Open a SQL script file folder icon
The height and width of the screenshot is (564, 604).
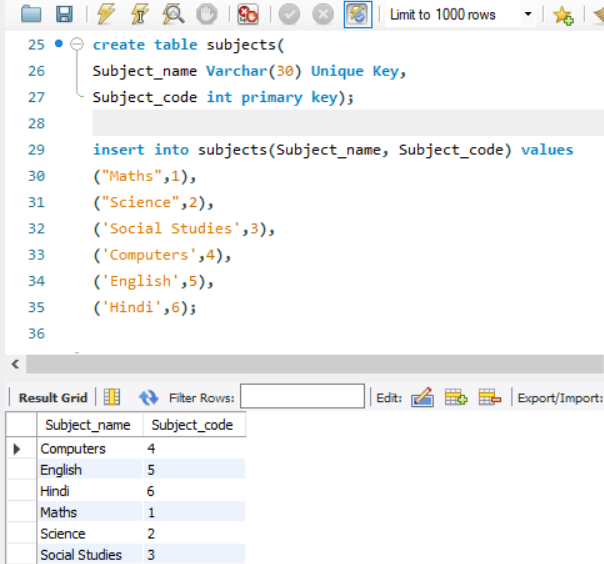point(31,14)
